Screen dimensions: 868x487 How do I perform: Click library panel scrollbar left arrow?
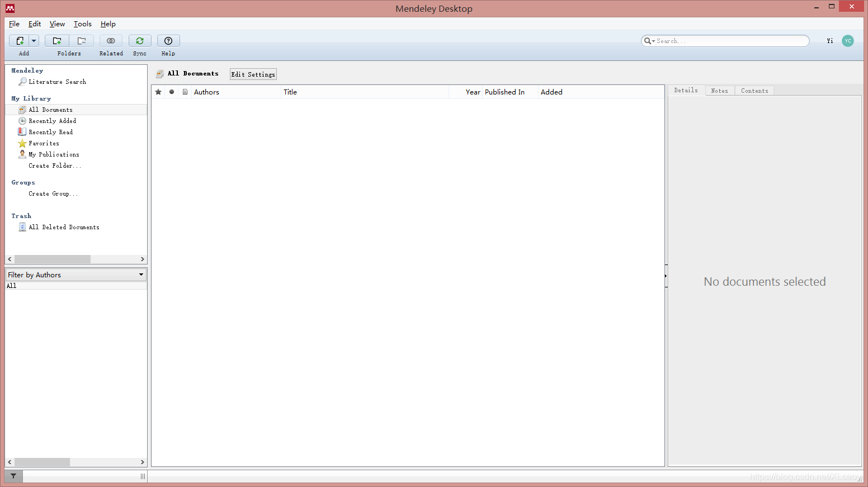pyautogui.click(x=10, y=259)
